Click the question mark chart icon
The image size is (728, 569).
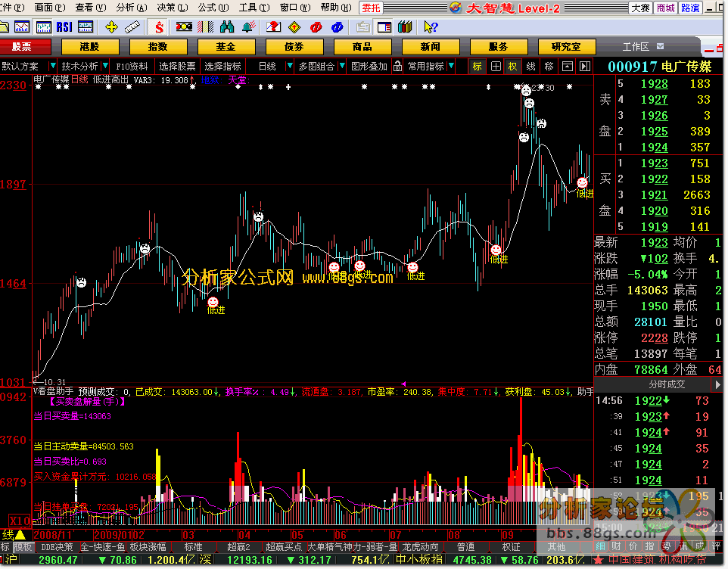click(273, 27)
